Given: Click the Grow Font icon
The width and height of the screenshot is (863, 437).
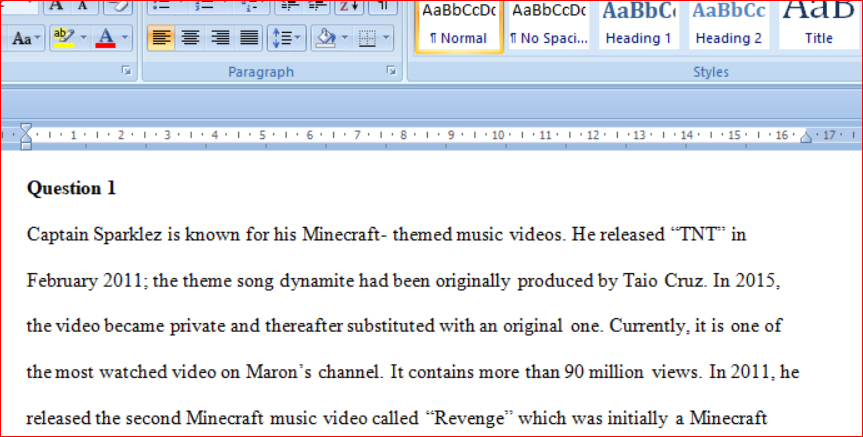Looking at the screenshot, I should pos(56,7).
